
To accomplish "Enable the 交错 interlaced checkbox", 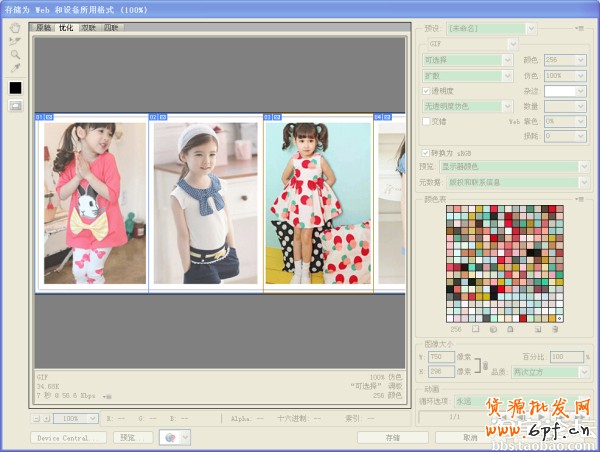I will (x=426, y=121).
